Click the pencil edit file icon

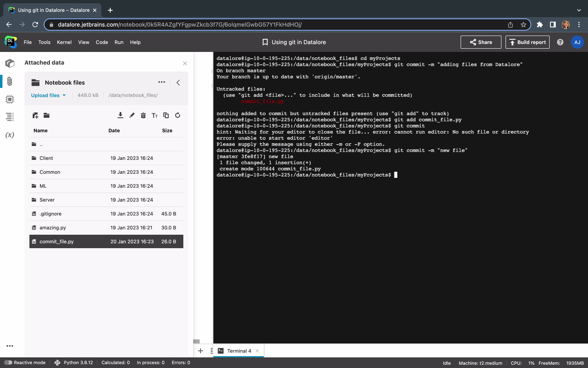[132, 115]
